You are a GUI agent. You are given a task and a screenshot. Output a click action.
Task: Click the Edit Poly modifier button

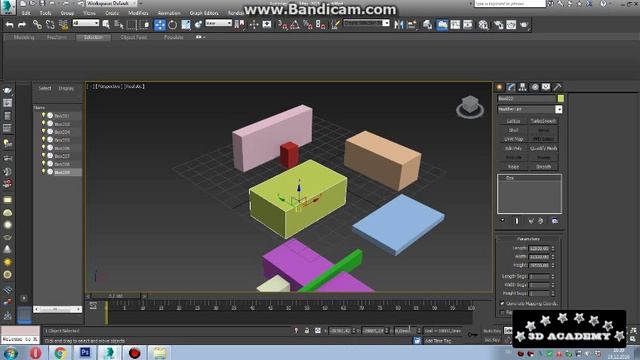(x=513, y=149)
